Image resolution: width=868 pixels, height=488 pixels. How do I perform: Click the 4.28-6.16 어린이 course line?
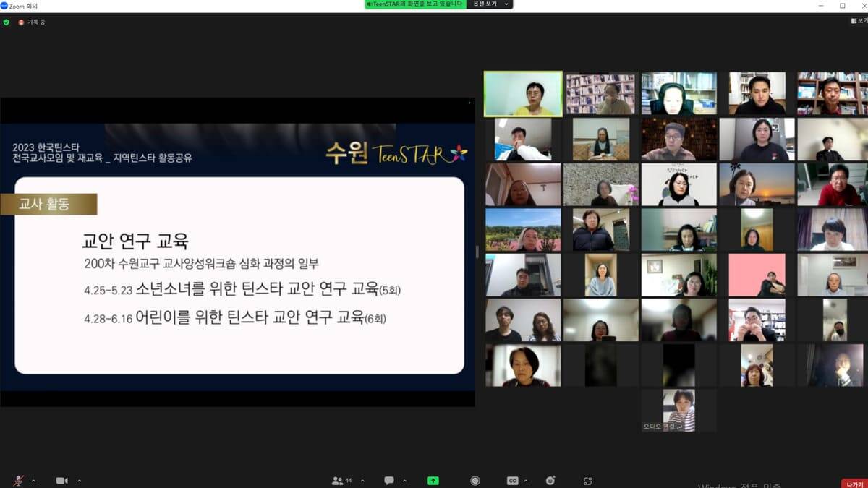[x=235, y=317]
